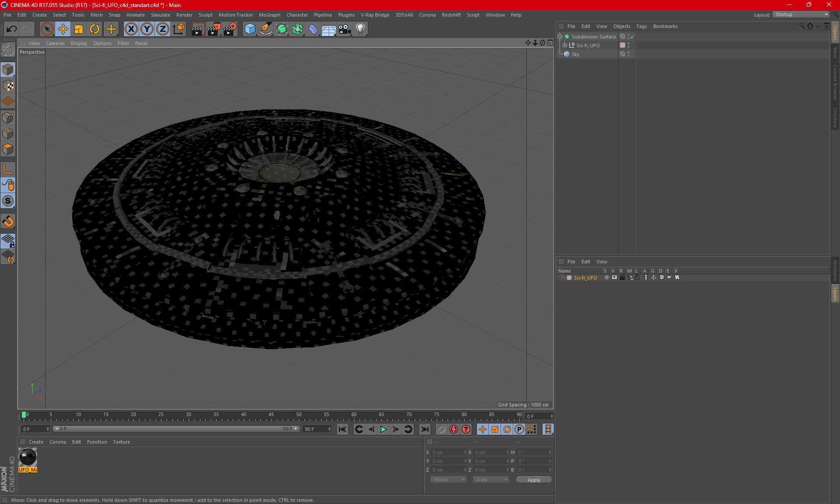Open the Layout Startup dropdown
The width and height of the screenshot is (840, 504).
tap(801, 15)
